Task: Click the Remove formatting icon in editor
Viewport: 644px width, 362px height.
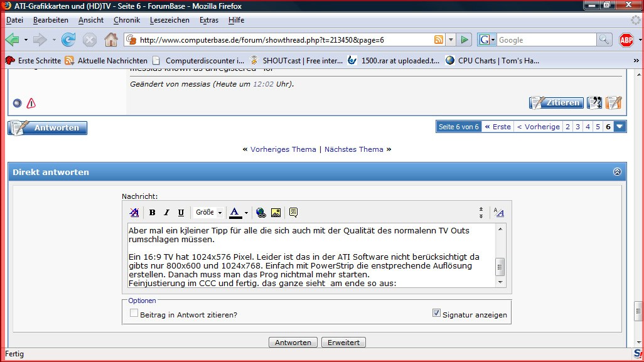Action: (134, 212)
